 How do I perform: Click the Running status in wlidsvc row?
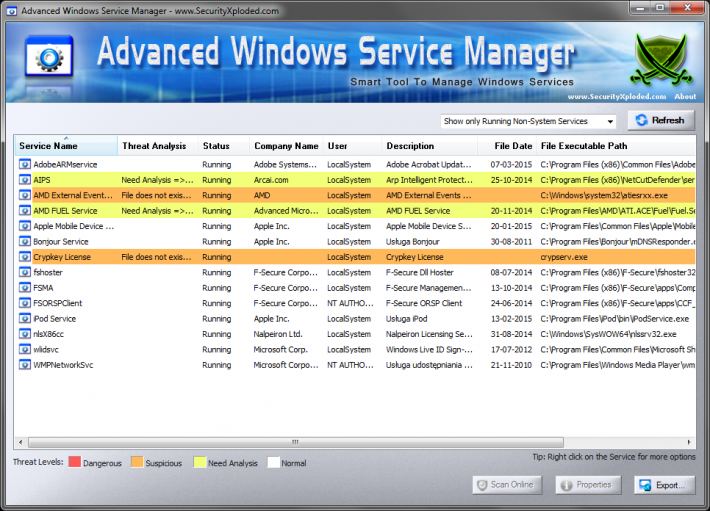click(x=216, y=349)
